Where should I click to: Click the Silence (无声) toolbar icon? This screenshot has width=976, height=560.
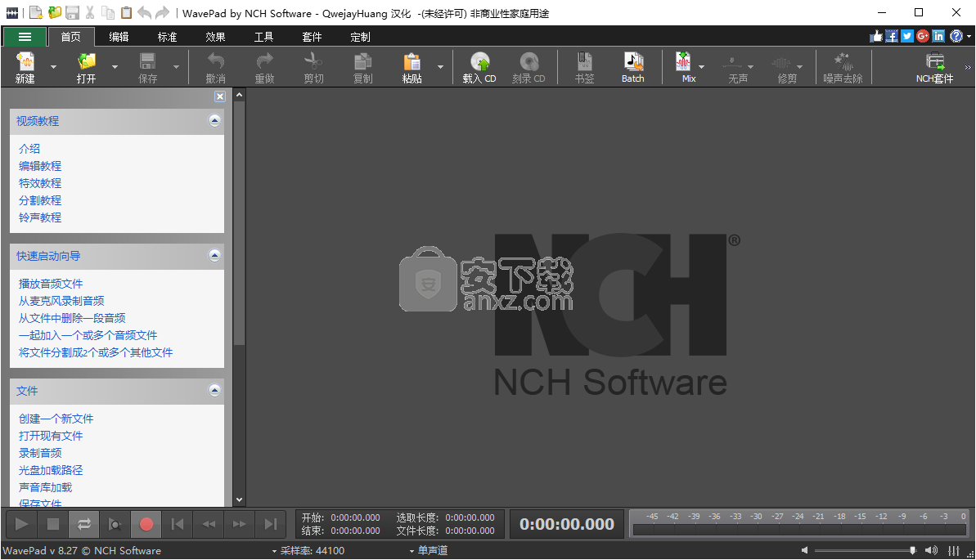732,62
